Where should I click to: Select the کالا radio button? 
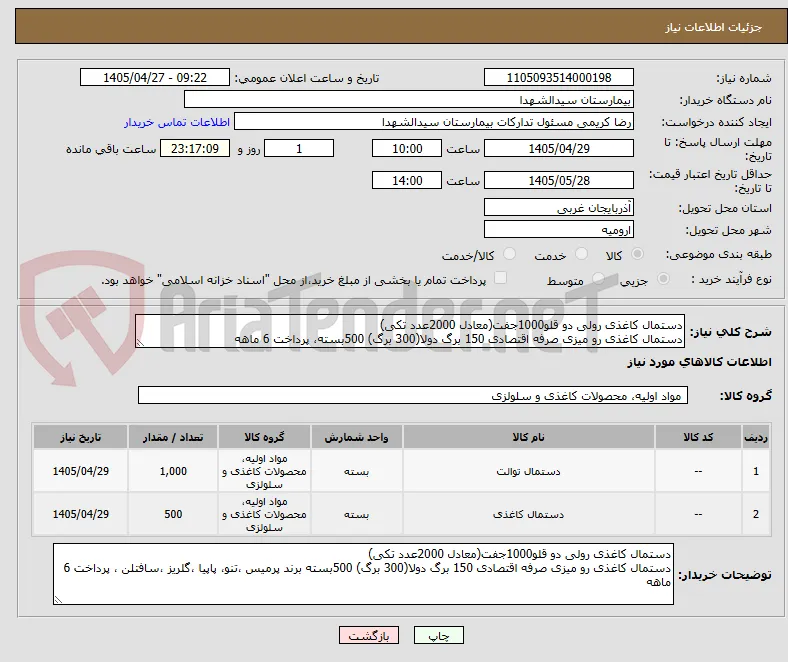click(x=637, y=254)
